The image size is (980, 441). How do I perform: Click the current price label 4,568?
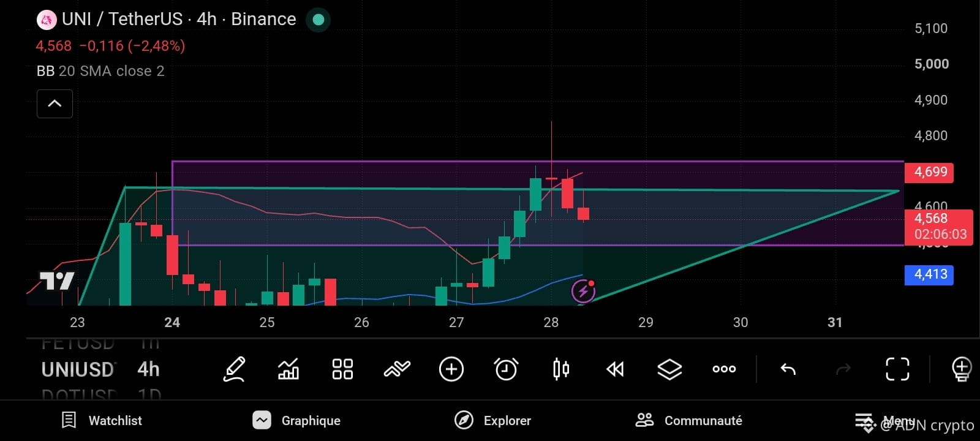pos(939,226)
